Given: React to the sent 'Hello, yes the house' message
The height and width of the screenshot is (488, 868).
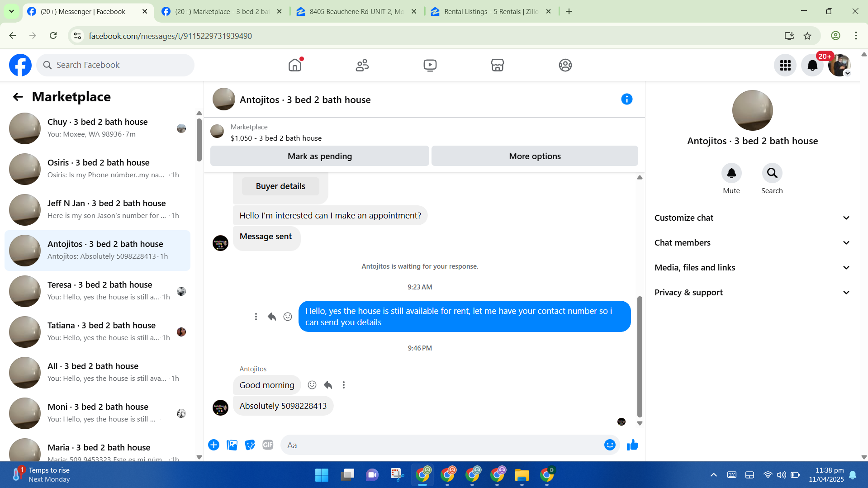Looking at the screenshot, I should (x=288, y=317).
